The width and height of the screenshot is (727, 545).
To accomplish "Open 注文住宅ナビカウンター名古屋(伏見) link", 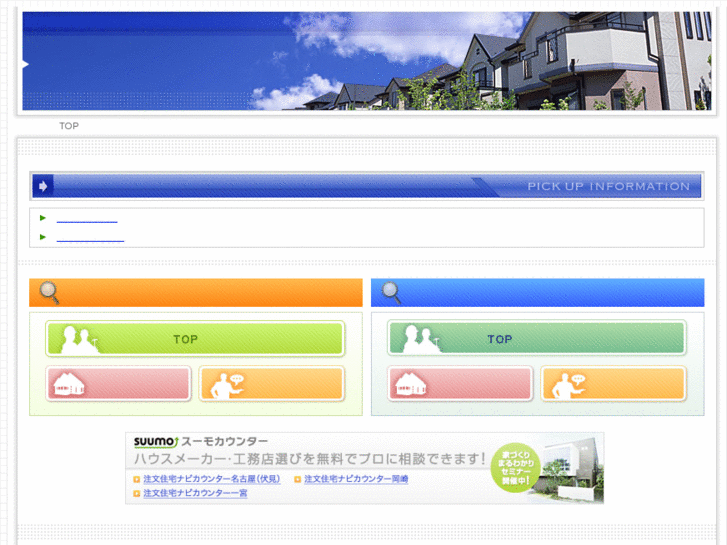I will (x=212, y=479).
